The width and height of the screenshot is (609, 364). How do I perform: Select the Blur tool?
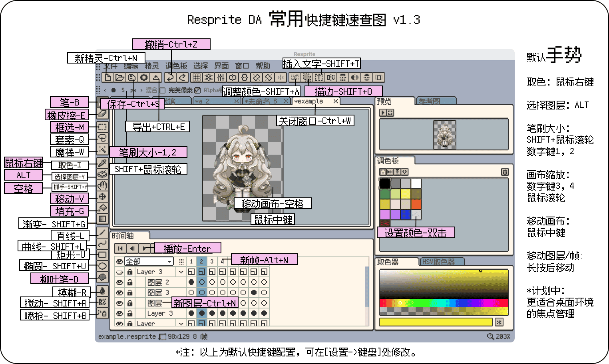tap(103, 290)
